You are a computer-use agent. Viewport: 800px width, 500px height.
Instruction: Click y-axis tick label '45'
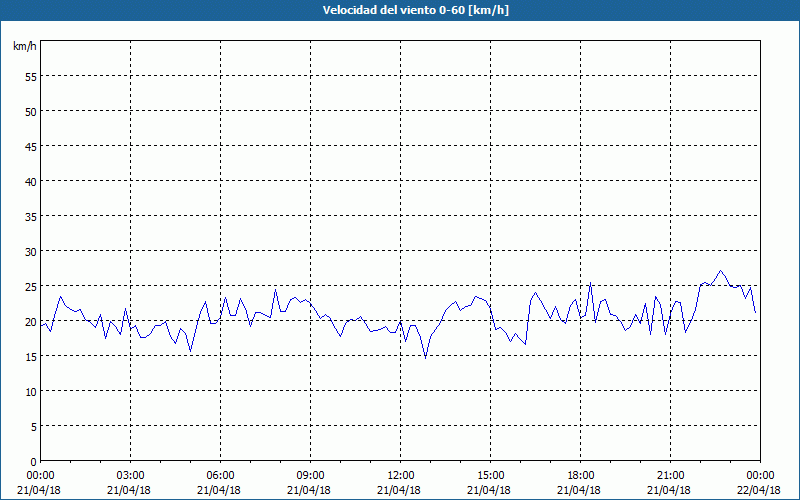click(x=31, y=146)
